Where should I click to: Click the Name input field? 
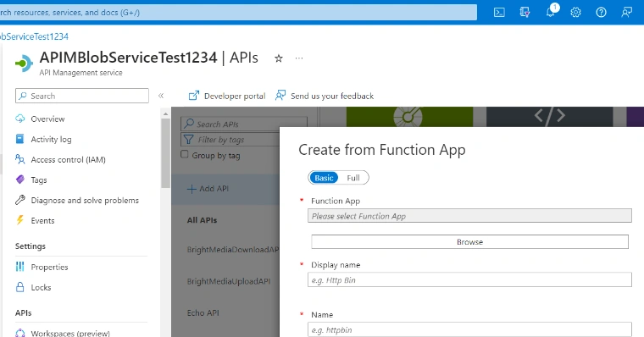[469, 329]
